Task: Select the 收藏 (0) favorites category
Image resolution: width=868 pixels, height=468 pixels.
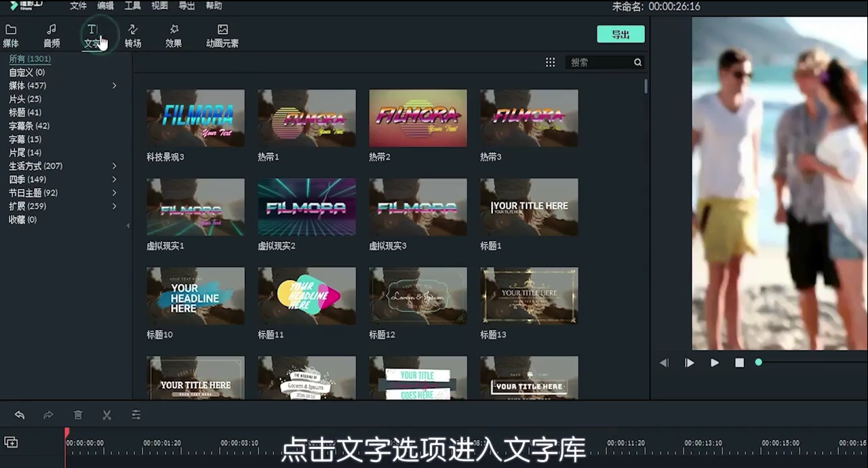Action: coord(22,219)
